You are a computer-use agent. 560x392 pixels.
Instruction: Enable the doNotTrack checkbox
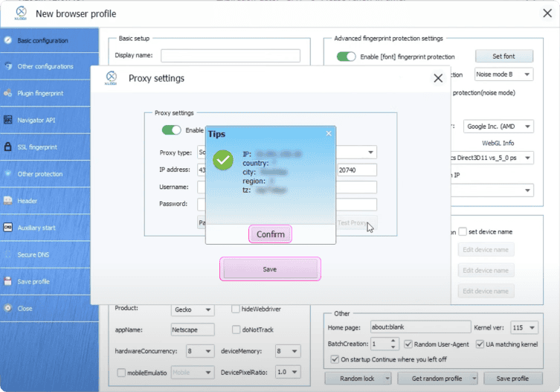(236, 330)
